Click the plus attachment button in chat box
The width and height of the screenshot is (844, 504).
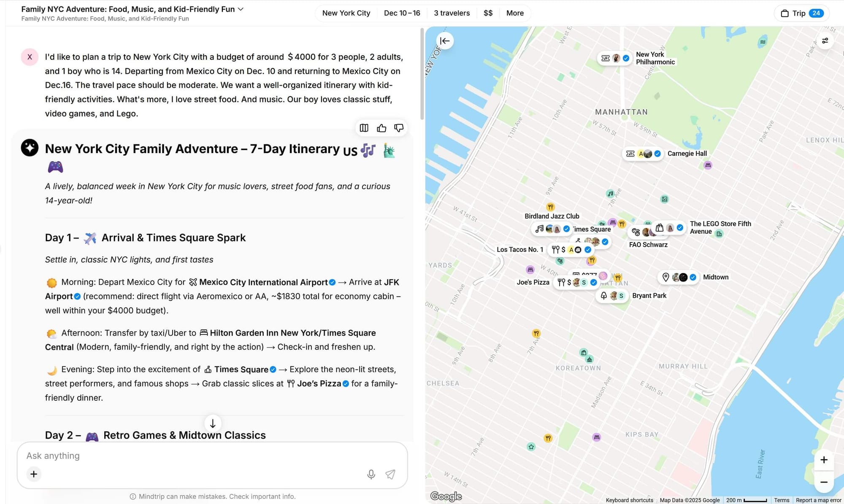pyautogui.click(x=34, y=474)
